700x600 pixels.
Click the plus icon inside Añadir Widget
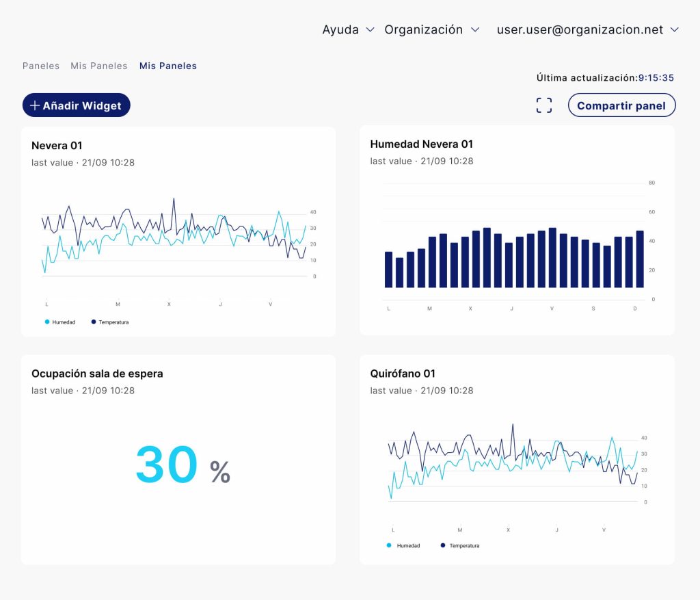tap(35, 105)
